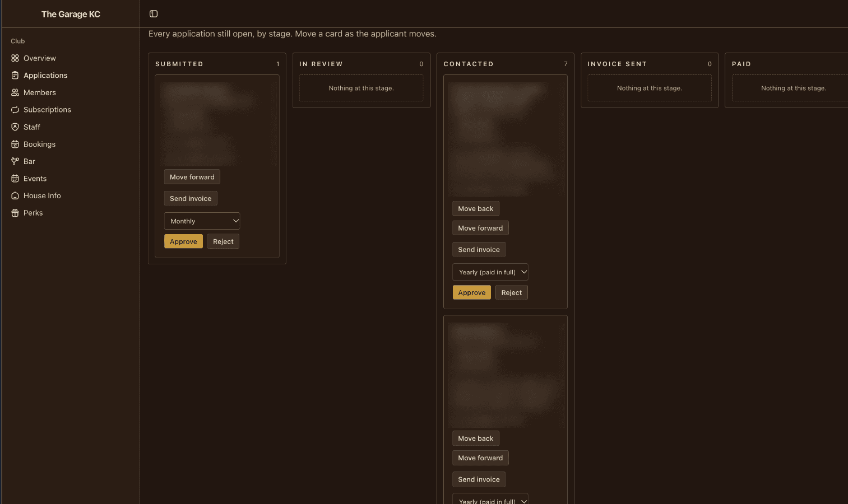Image resolution: width=848 pixels, height=504 pixels.
Task: Open the Monthly plan dropdown
Action: 202,221
